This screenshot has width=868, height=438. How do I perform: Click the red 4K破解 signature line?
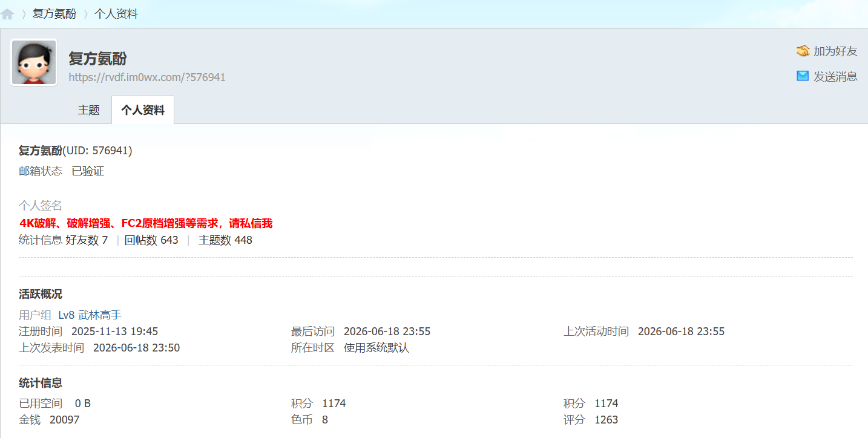click(146, 224)
